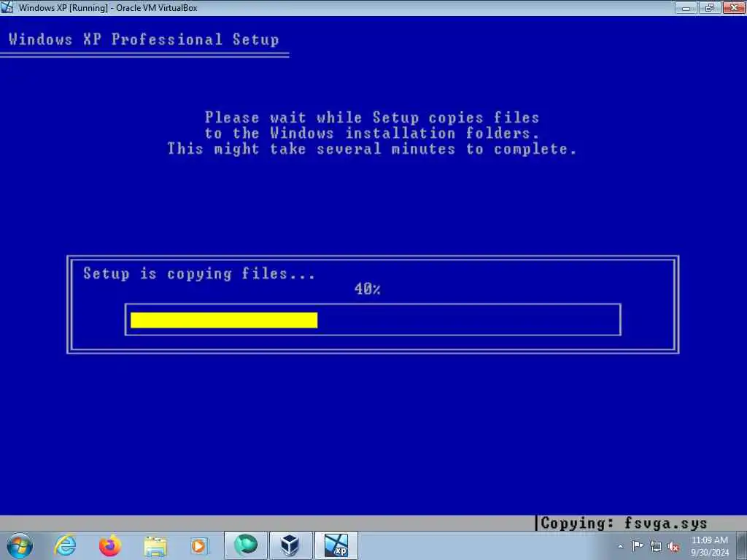Screen dimensions: 747x560
Task: Close the Windows XP VM window
Action: (x=734, y=7)
